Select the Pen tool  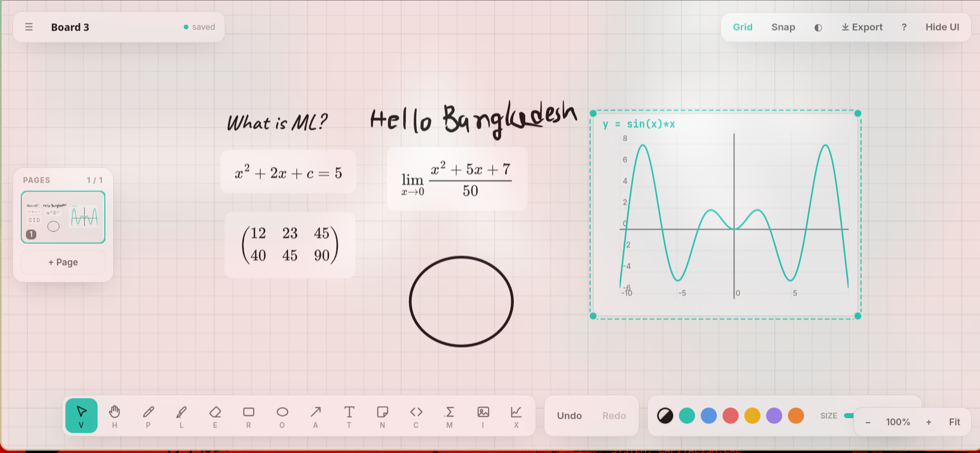148,416
